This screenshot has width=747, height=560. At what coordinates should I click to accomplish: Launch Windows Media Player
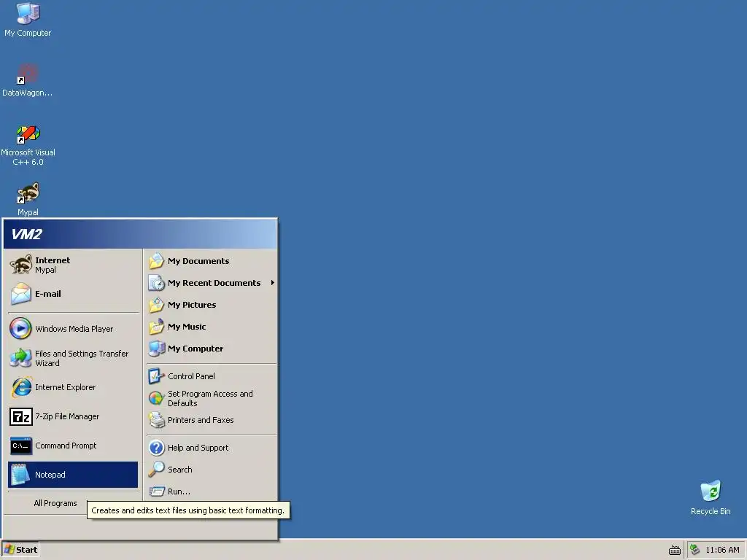coord(73,329)
